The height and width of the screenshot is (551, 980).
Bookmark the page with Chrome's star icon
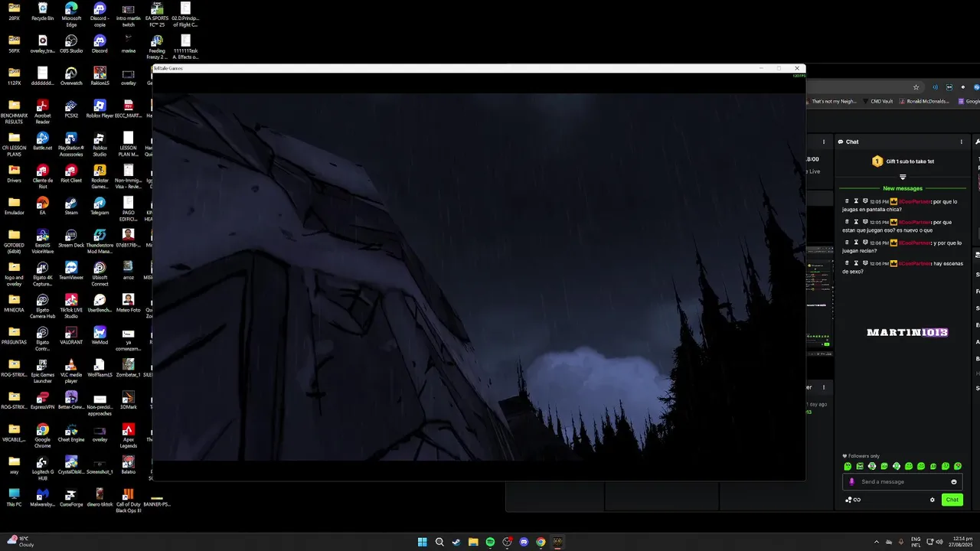coord(916,87)
